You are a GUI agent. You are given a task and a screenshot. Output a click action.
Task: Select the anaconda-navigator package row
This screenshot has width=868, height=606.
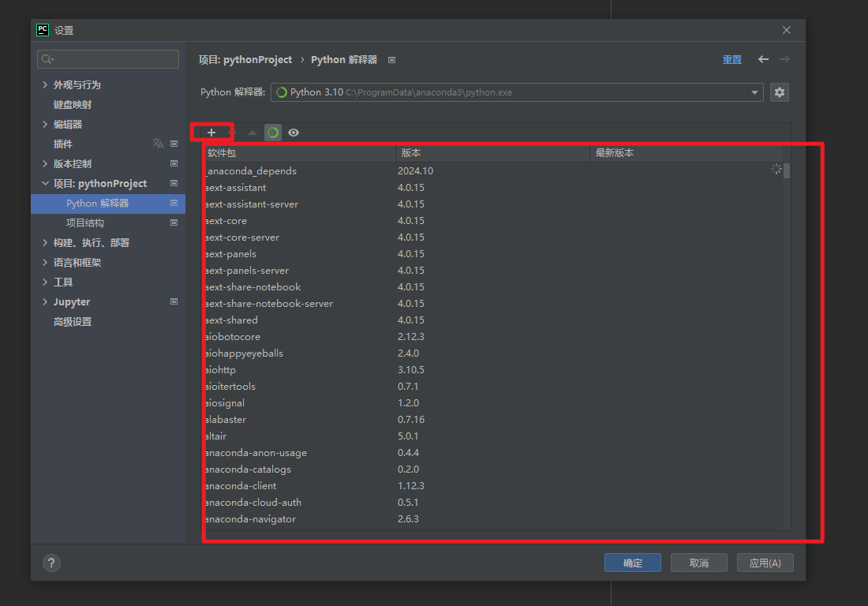click(492, 519)
